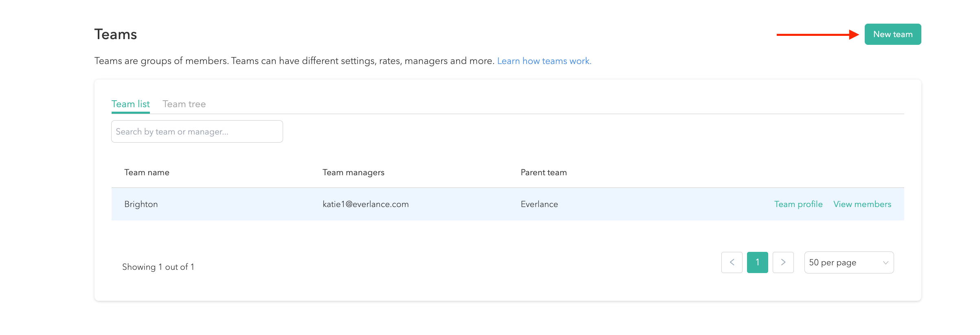Select the Brighton team name cell
Image resolution: width=980 pixels, height=335 pixels.
[x=141, y=204]
